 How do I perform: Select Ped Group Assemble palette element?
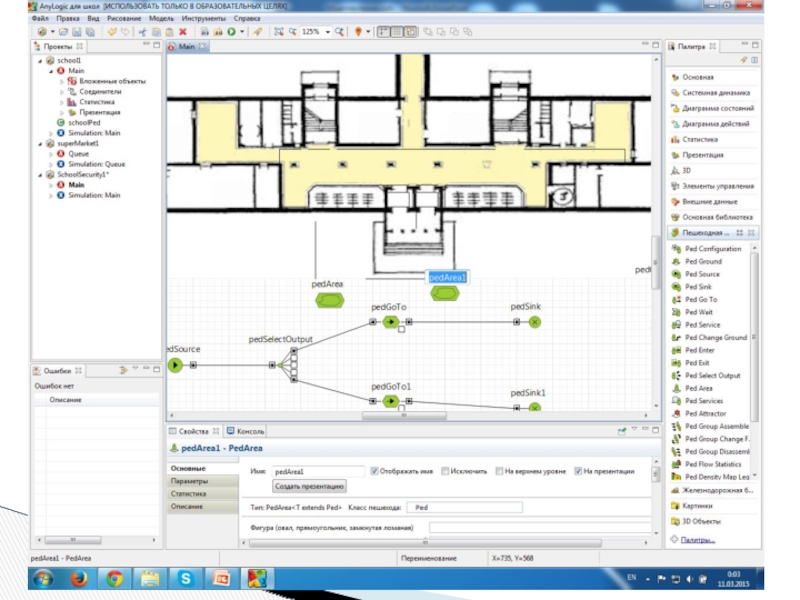click(716, 426)
